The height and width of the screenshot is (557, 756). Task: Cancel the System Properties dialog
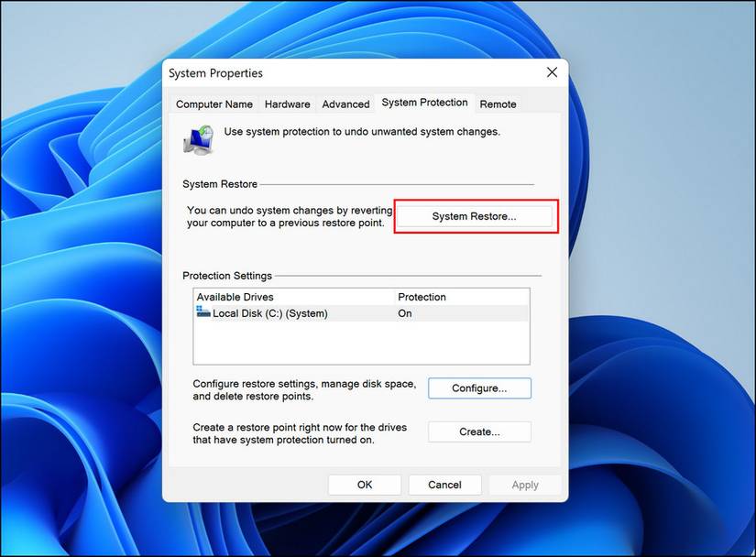coord(444,484)
